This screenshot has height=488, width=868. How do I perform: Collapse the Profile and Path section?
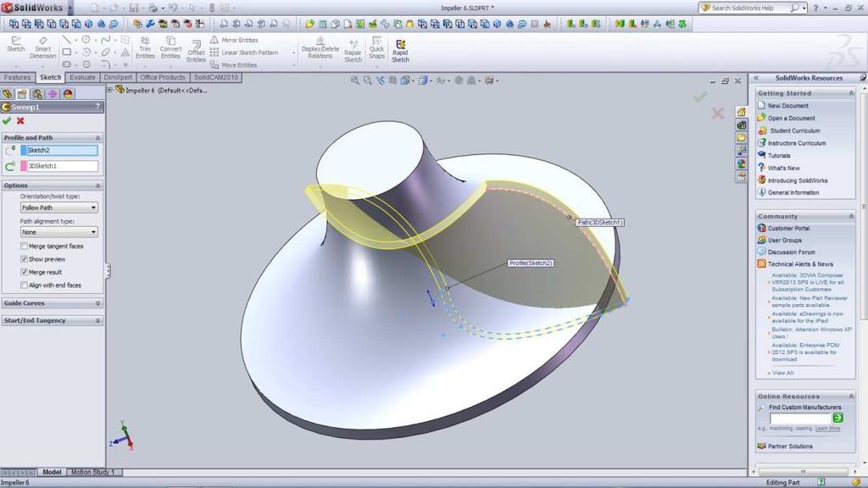pos(98,138)
